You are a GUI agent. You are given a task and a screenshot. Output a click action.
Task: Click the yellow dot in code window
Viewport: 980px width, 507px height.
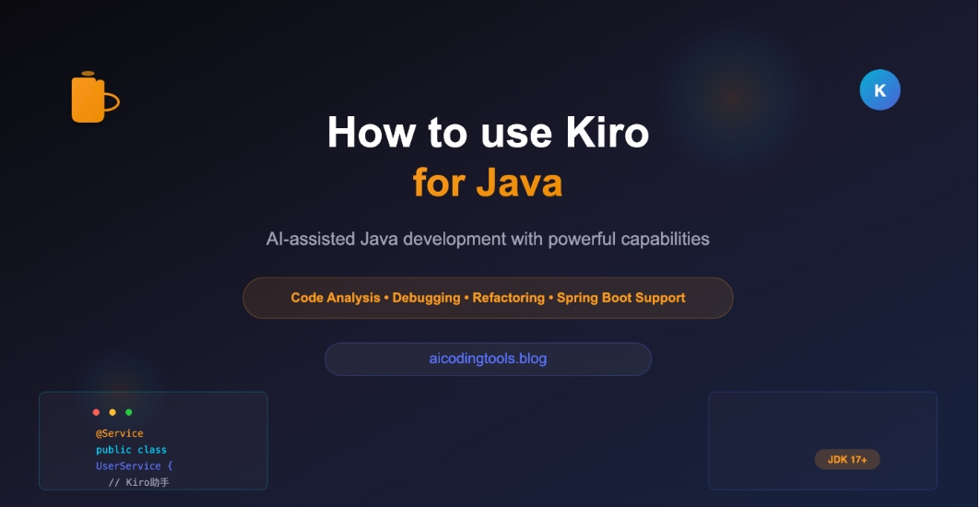point(112,412)
